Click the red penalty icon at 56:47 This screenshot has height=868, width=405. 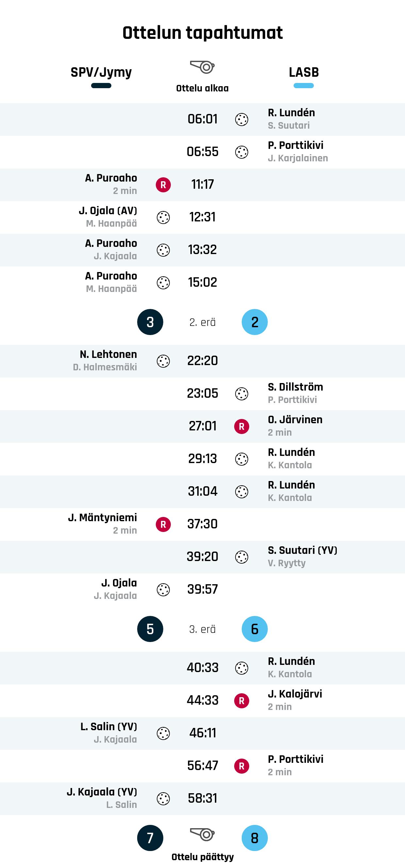tap(242, 766)
